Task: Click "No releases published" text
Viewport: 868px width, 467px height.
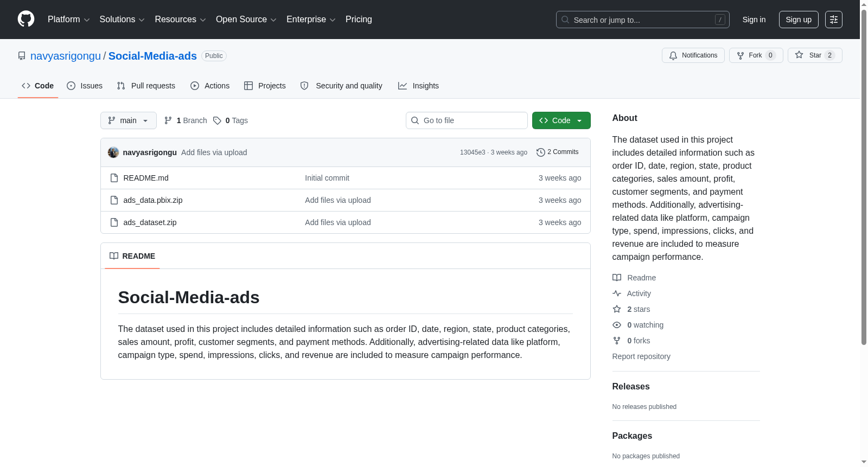Action: click(644, 407)
